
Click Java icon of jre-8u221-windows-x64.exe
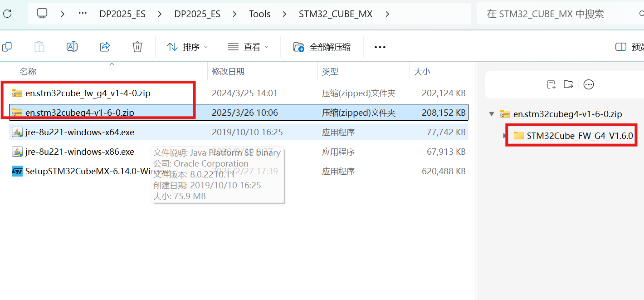pos(17,132)
